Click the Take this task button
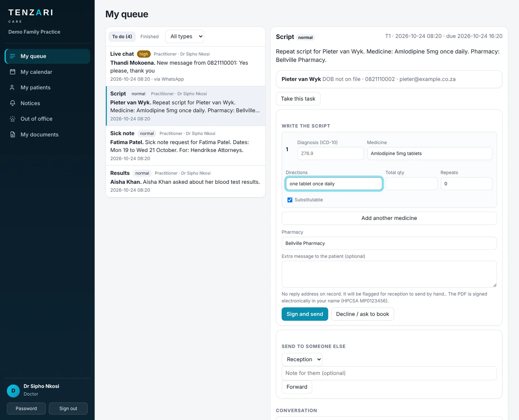The image size is (519, 420). 298,99
